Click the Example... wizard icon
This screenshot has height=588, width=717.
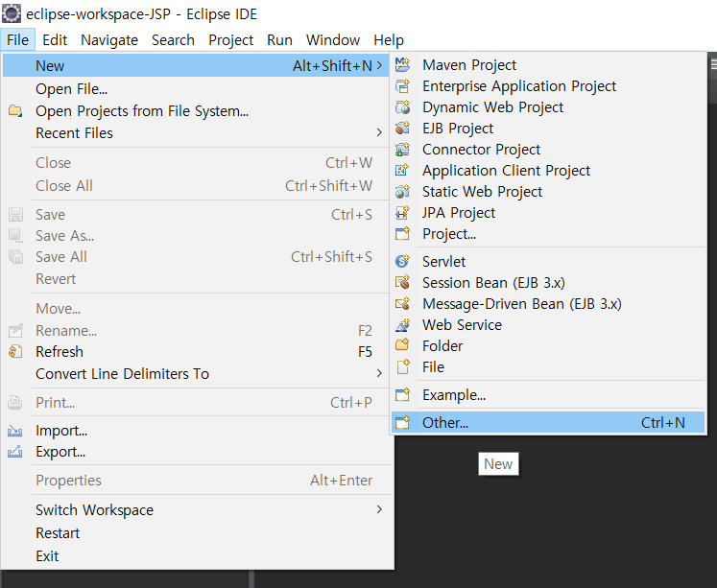402,395
